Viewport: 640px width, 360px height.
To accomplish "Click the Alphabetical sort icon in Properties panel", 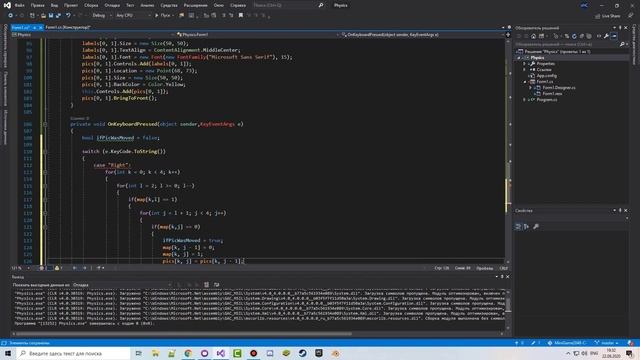I will pyautogui.click(x=526, y=227).
